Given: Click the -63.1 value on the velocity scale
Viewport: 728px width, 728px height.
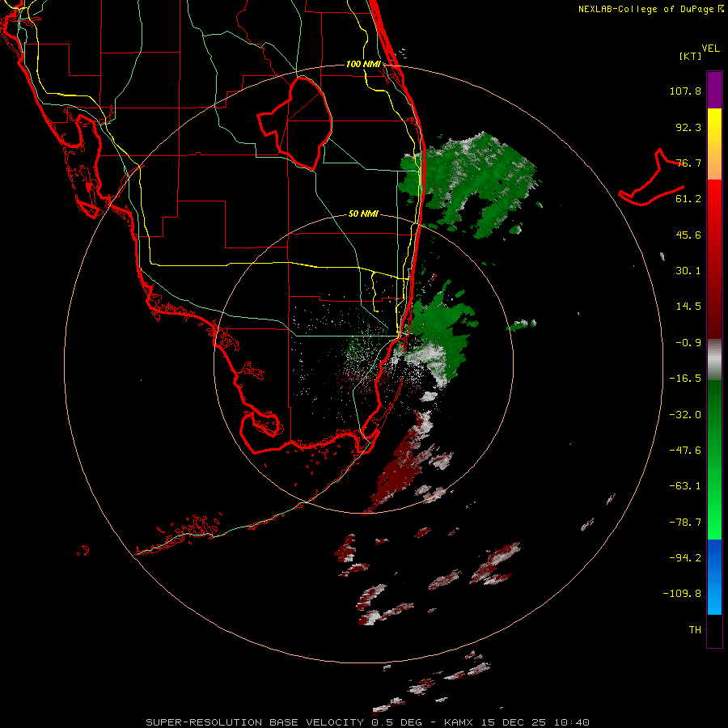Looking at the screenshot, I should pos(685,486).
